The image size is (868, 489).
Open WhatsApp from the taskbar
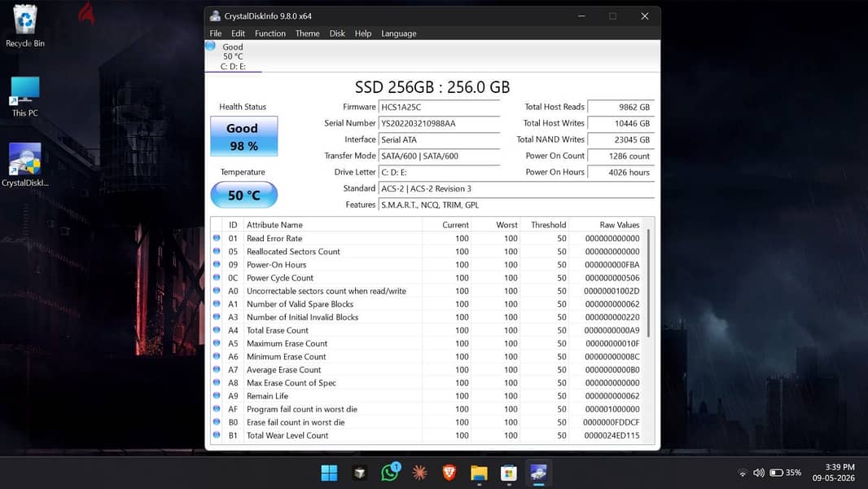click(390, 473)
